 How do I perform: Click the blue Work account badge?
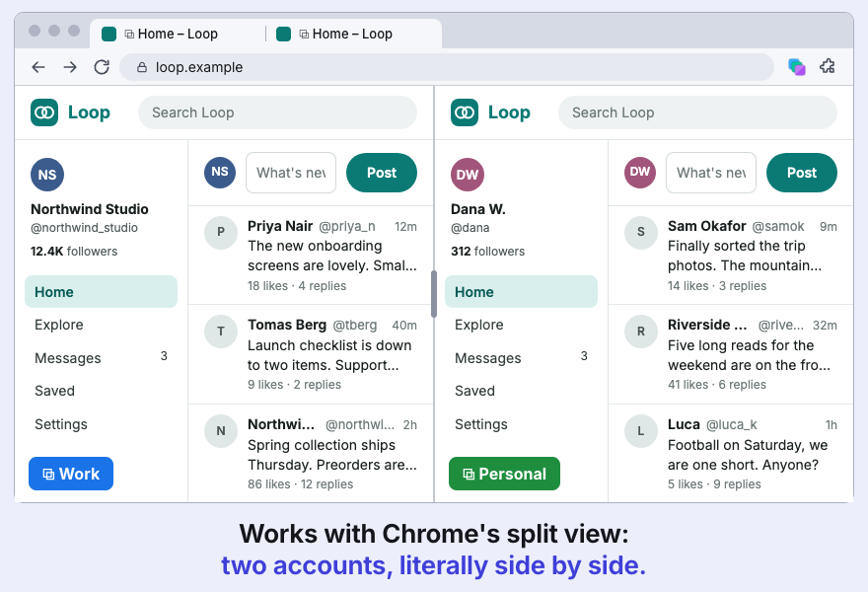click(71, 474)
